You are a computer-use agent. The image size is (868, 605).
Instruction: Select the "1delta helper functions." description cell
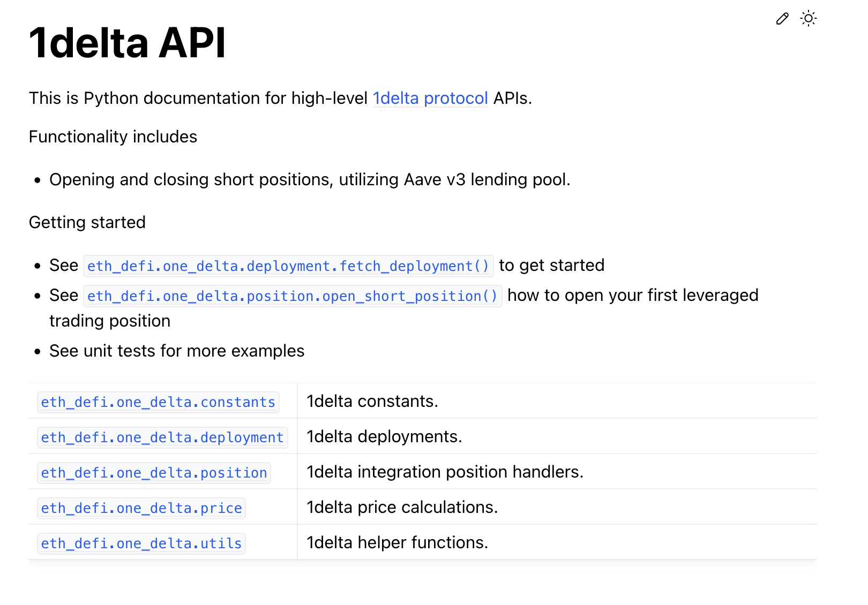point(397,543)
